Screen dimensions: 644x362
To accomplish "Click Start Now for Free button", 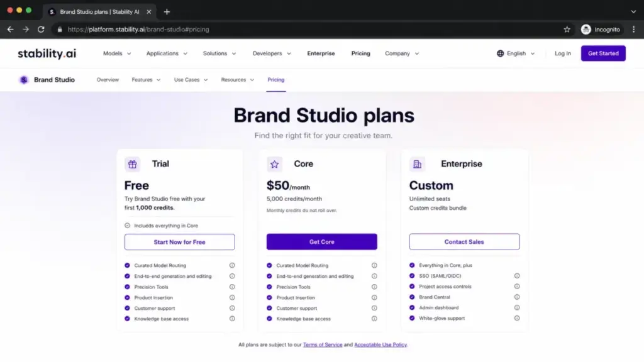I will (x=179, y=242).
